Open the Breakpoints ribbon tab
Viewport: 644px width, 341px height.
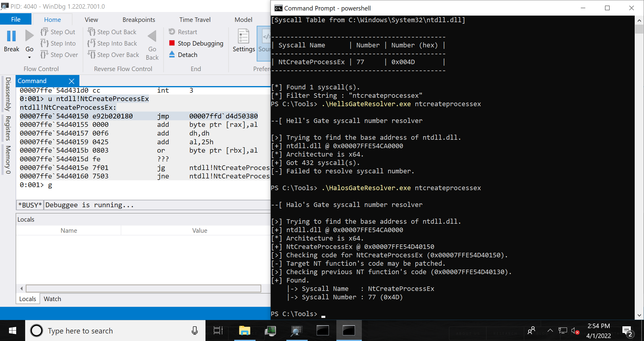pyautogui.click(x=138, y=19)
